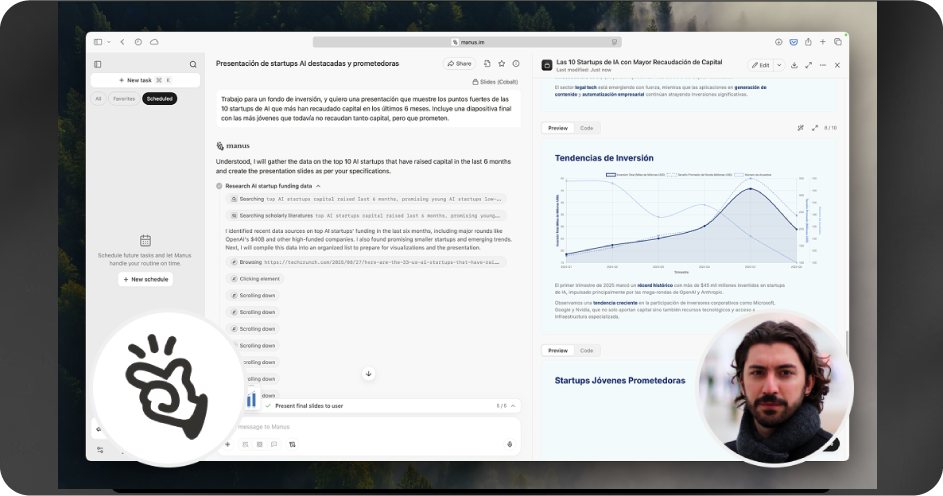Go back with the browser back arrow
943x496 pixels.
(x=123, y=42)
